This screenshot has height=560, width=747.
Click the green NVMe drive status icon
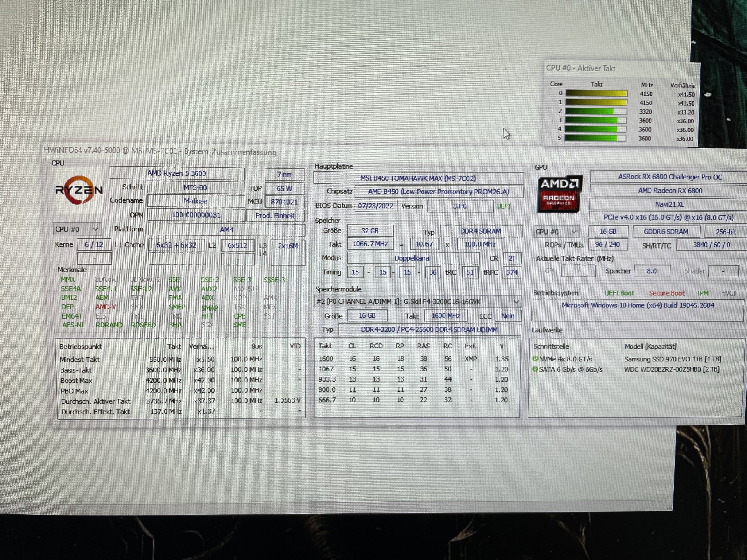coord(535,359)
